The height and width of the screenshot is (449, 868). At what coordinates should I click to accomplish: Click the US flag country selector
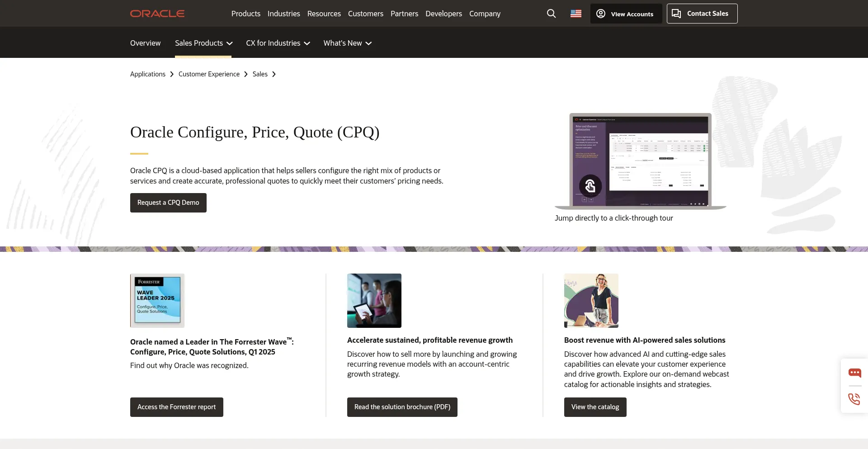pyautogui.click(x=576, y=14)
